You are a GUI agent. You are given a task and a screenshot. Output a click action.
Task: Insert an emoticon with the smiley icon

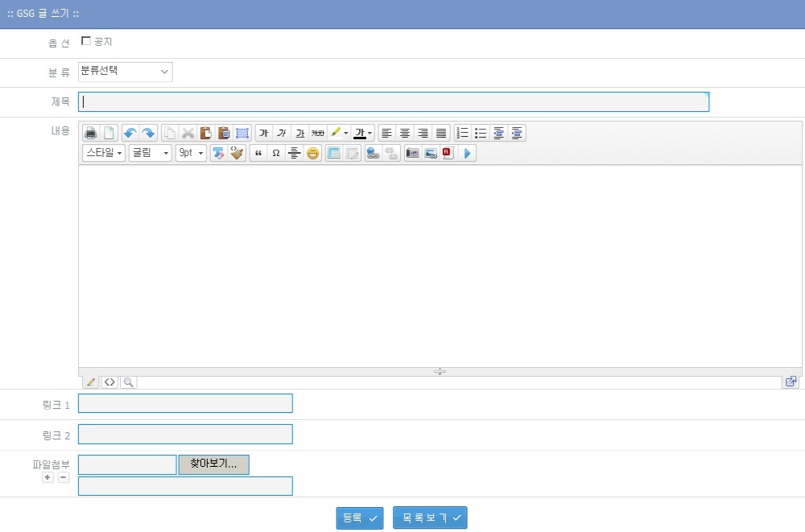(x=313, y=153)
